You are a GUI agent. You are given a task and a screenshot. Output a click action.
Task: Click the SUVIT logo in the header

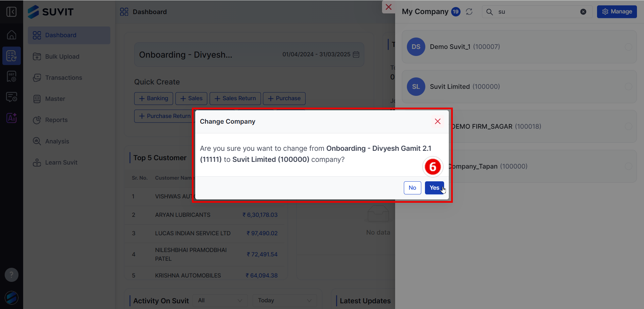[51, 12]
